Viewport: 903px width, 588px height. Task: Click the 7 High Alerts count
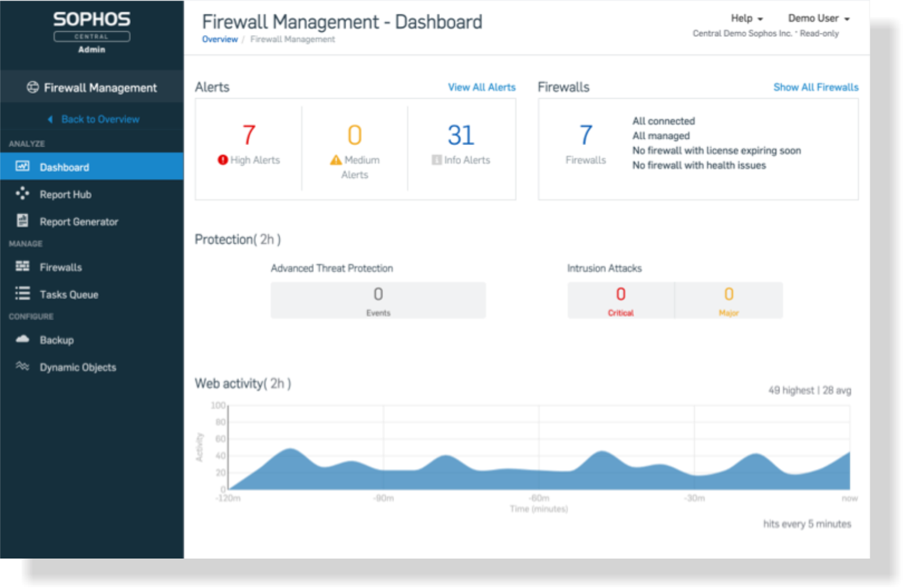[x=249, y=135]
